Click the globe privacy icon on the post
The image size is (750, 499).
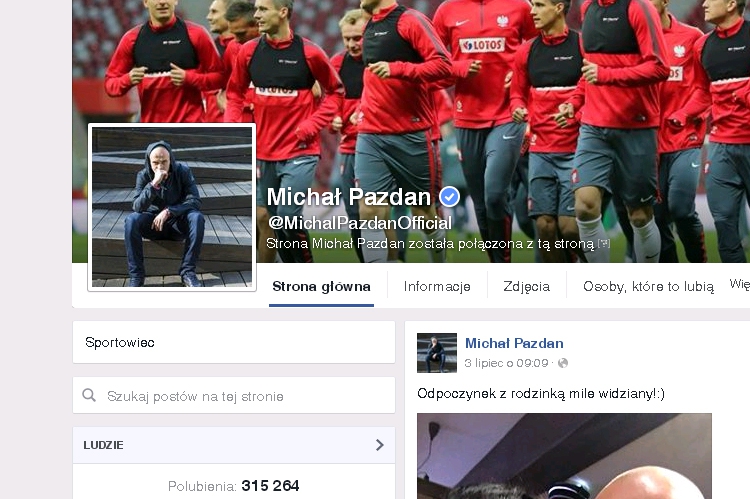coord(563,363)
